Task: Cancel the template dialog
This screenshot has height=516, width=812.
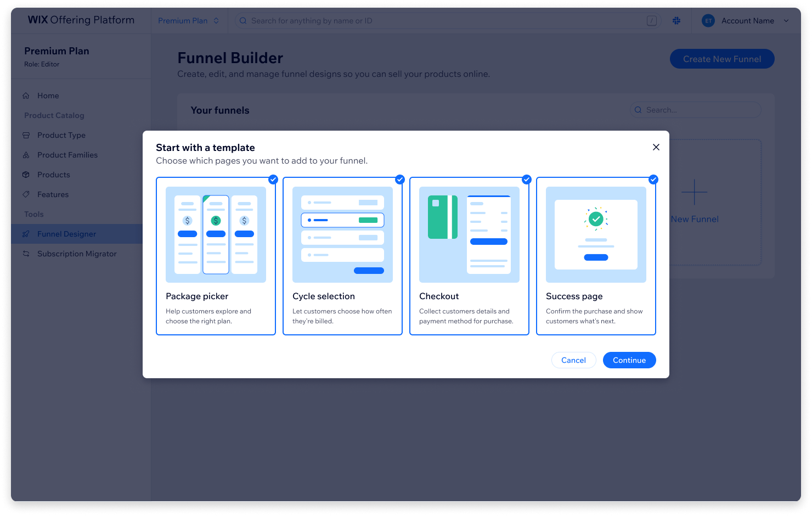Action: (573, 360)
